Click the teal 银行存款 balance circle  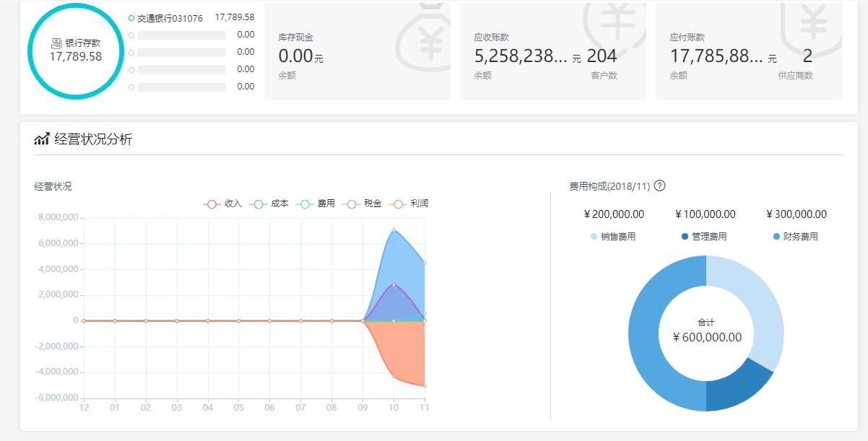click(x=74, y=51)
